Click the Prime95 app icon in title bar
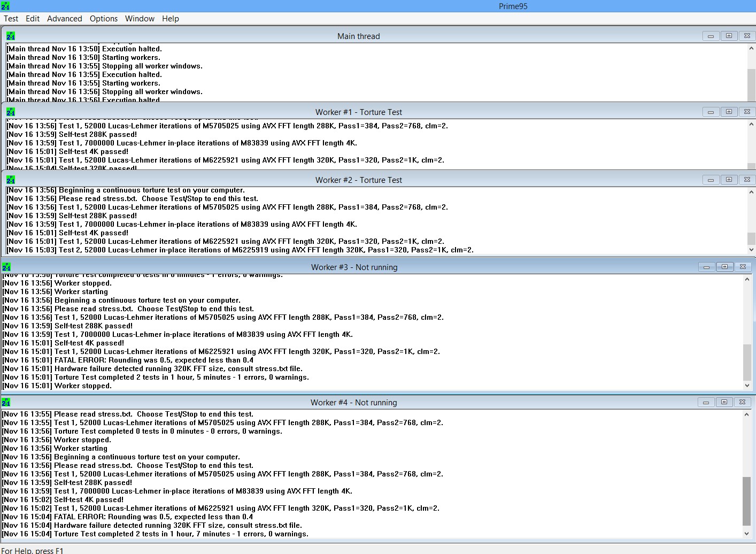The image size is (756, 554). click(5, 6)
